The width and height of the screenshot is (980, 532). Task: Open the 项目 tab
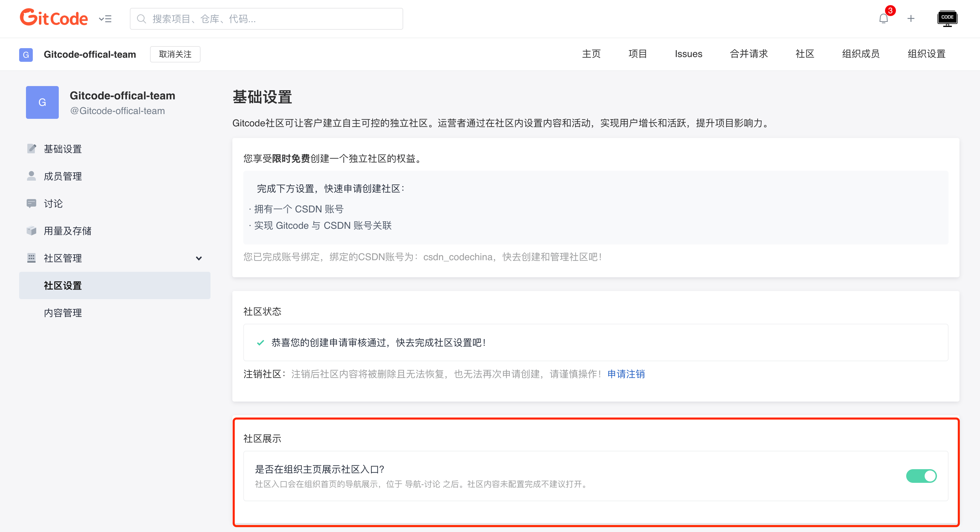(638, 54)
